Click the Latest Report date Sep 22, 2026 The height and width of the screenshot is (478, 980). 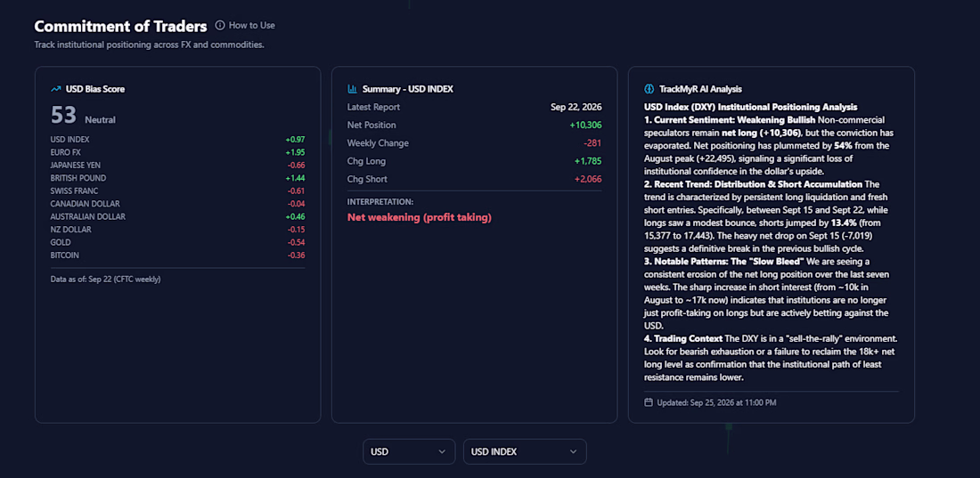[576, 107]
